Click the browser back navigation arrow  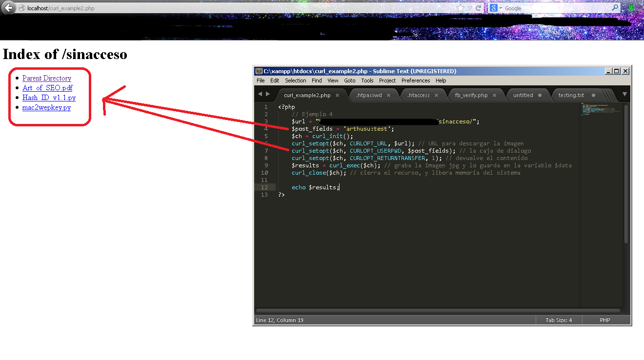point(8,8)
